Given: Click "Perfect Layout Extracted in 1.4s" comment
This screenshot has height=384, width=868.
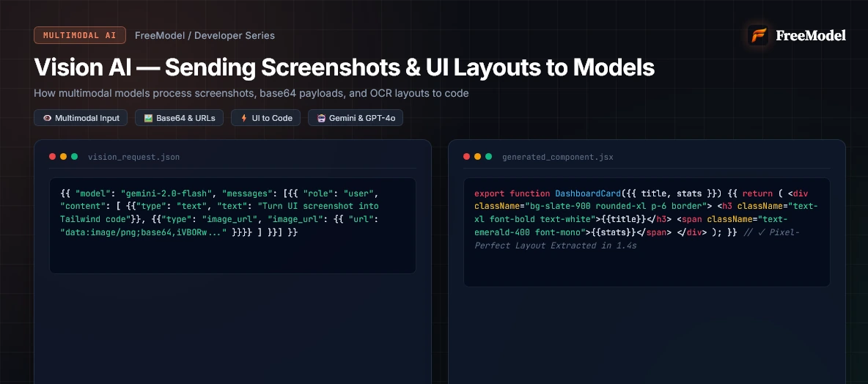Looking at the screenshot, I should [555, 245].
